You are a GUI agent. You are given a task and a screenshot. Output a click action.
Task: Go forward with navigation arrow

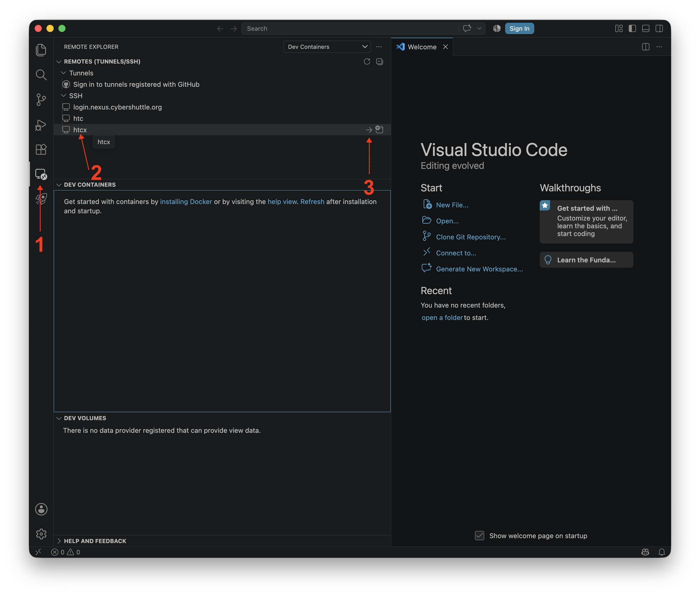[234, 29]
